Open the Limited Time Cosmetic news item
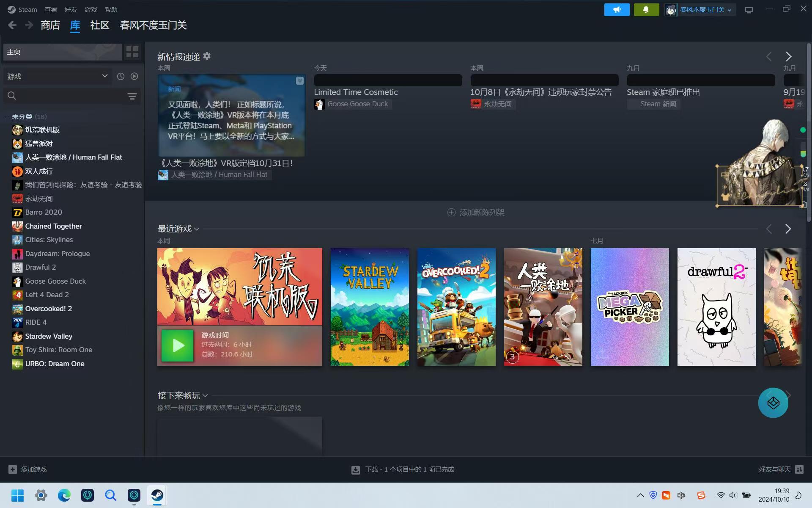Image resolution: width=812 pixels, height=508 pixels. tap(356, 92)
